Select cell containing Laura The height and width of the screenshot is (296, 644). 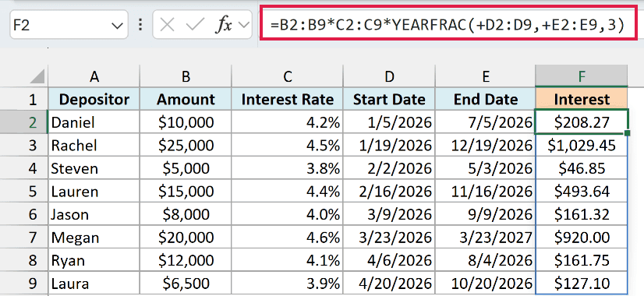tap(94, 283)
